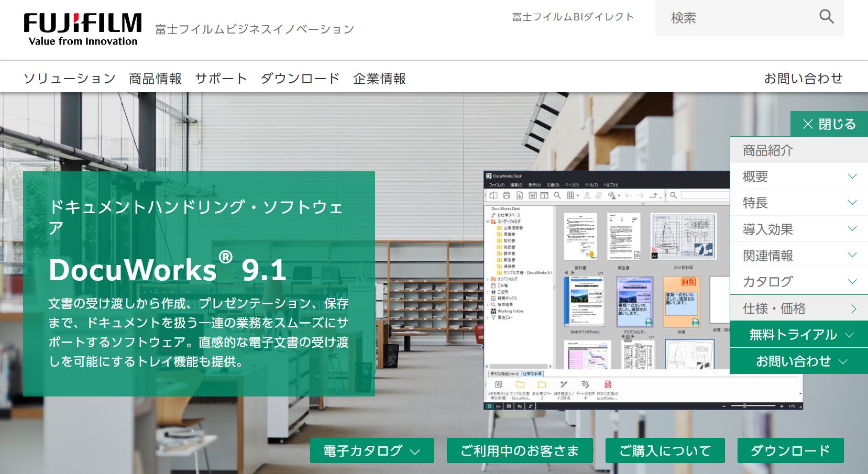Image resolution: width=868 pixels, height=474 pixels.
Task: Expand the 特長 section chevron
Action: 852,202
